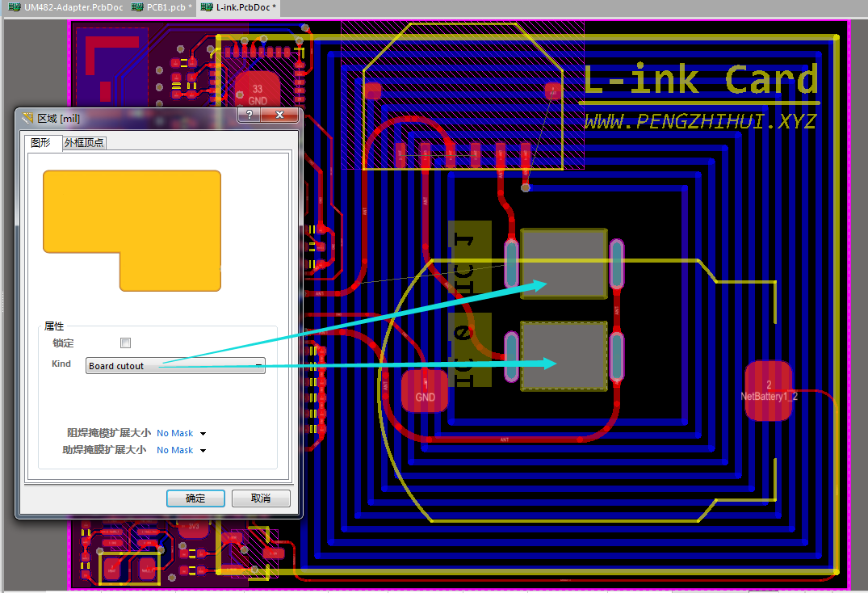Screen dimensions: 868x593
Task: Click the question mark help button in dialog
Action: tap(249, 116)
